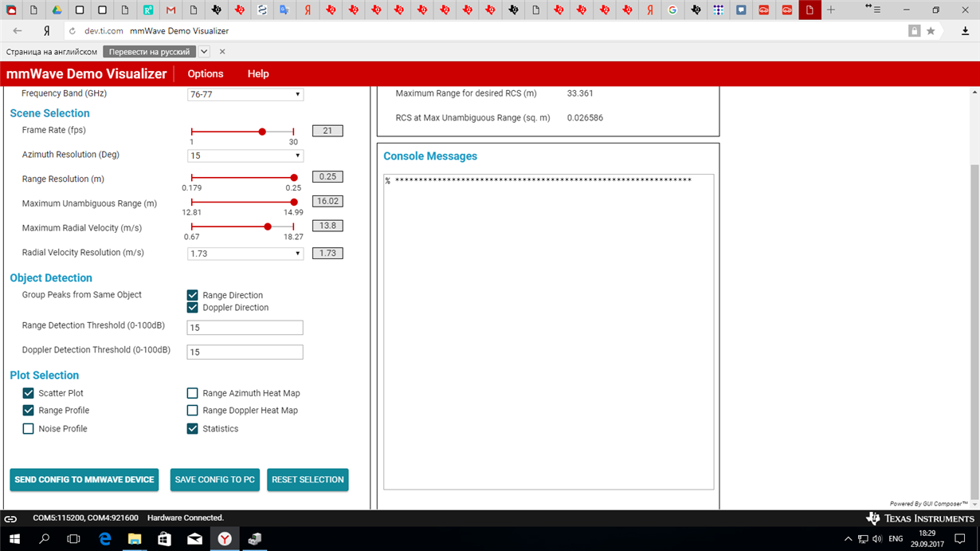Open Windows Start menu
The image size is (980, 551).
pos(14,539)
